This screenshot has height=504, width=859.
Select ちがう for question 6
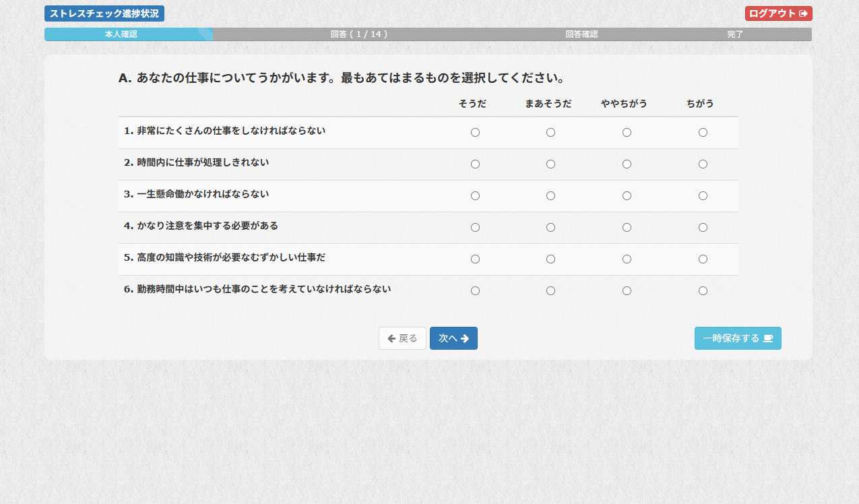pos(703,291)
